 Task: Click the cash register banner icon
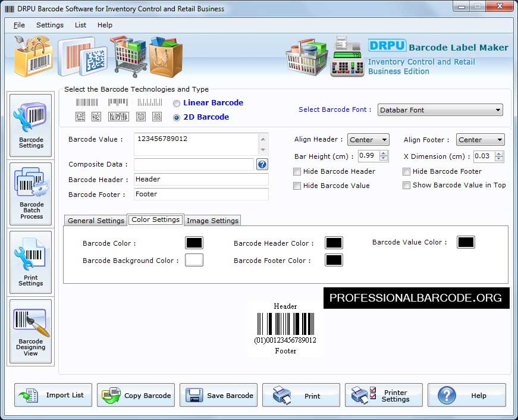(x=347, y=57)
